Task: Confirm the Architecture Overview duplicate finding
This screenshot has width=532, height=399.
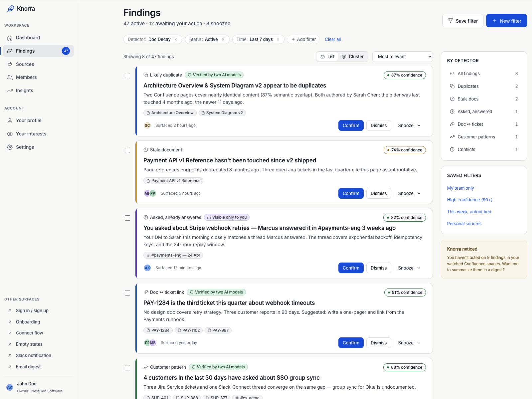Action: coord(351,125)
